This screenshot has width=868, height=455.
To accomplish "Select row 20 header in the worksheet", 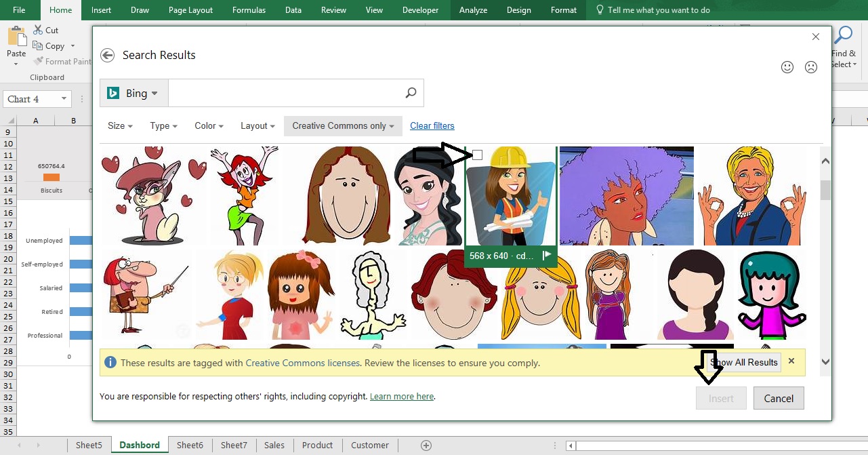I will click(x=8, y=259).
